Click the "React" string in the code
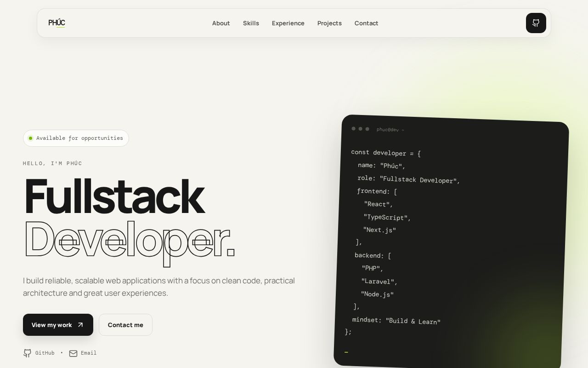 click(379, 204)
